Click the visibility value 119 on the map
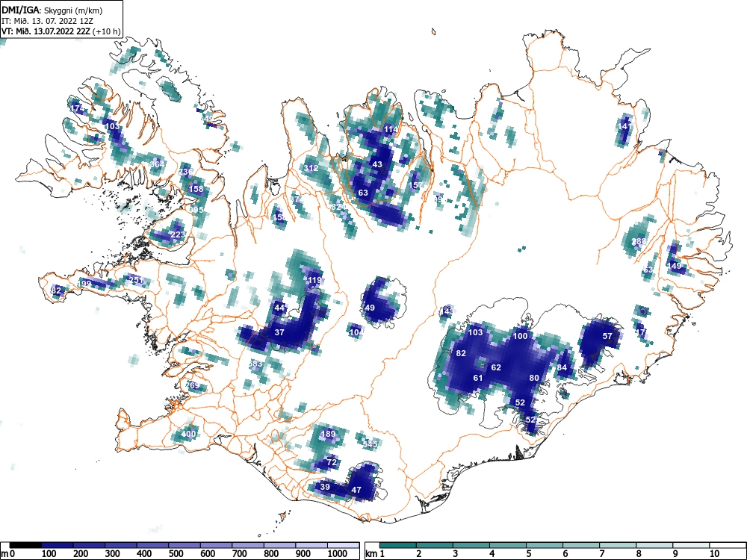 [315, 281]
